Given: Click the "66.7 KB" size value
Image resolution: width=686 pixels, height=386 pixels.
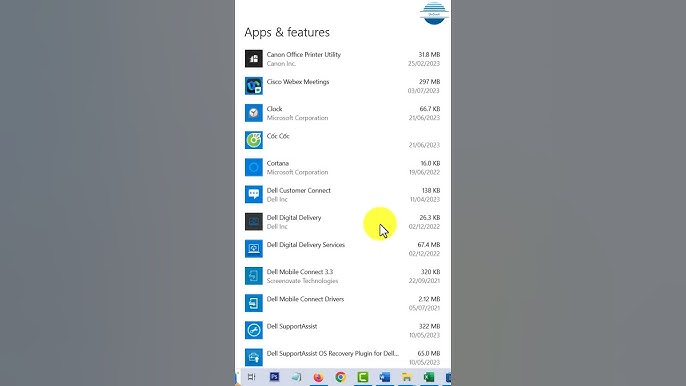Looking at the screenshot, I should [x=430, y=109].
